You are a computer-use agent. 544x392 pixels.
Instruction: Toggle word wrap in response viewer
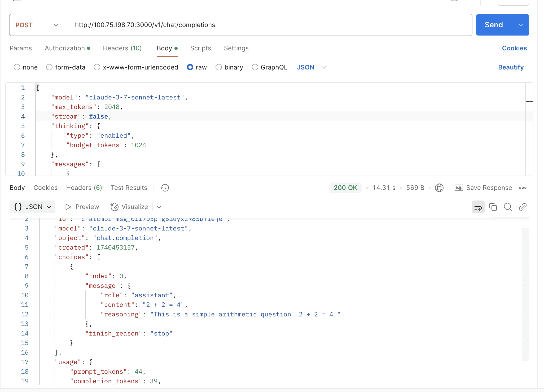tap(478, 207)
